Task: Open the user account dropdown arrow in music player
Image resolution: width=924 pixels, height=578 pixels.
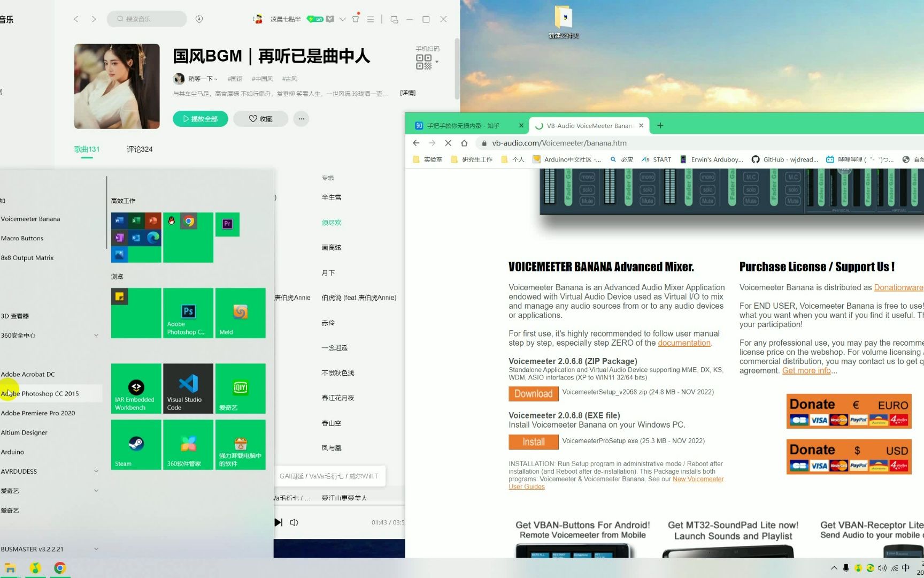Action: [342, 19]
